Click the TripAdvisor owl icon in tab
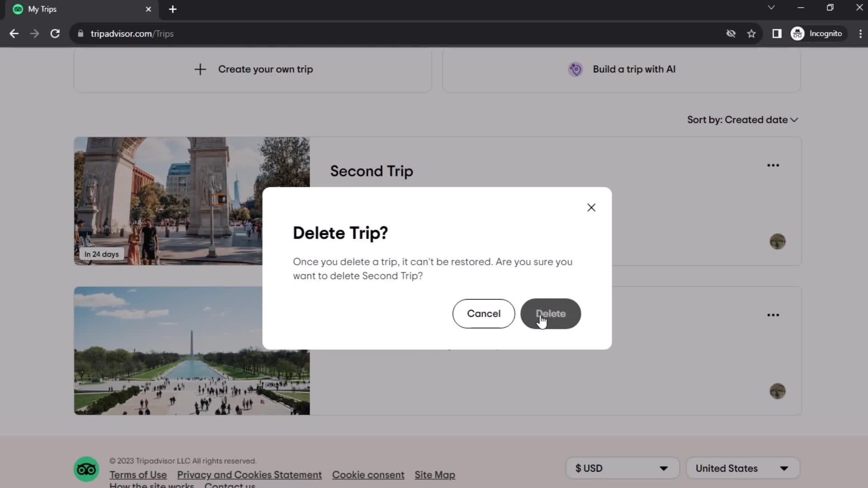This screenshot has height=488, width=868. click(x=17, y=9)
